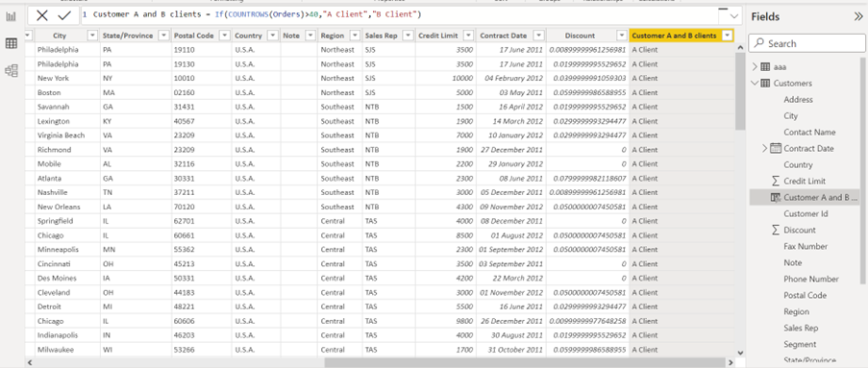Cancel the formula with the X icon
This screenshot has width=868, height=368.
[42, 15]
